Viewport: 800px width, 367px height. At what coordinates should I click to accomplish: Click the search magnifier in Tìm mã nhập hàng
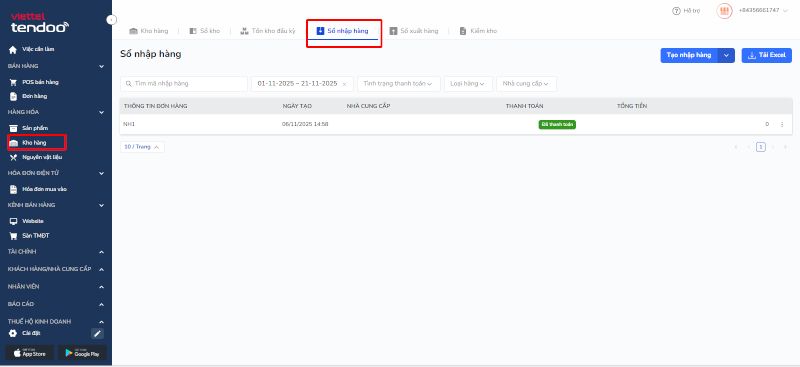pos(129,84)
